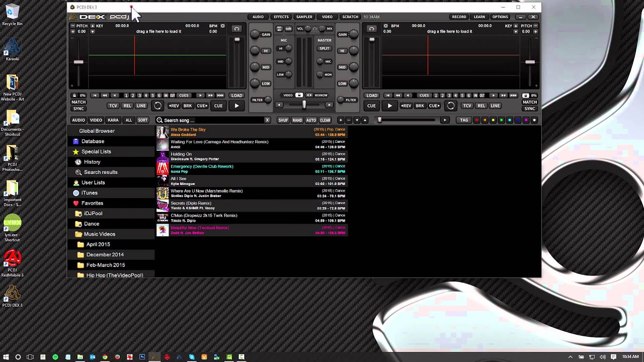
Task: Click the RECORD button
Action: tap(459, 17)
